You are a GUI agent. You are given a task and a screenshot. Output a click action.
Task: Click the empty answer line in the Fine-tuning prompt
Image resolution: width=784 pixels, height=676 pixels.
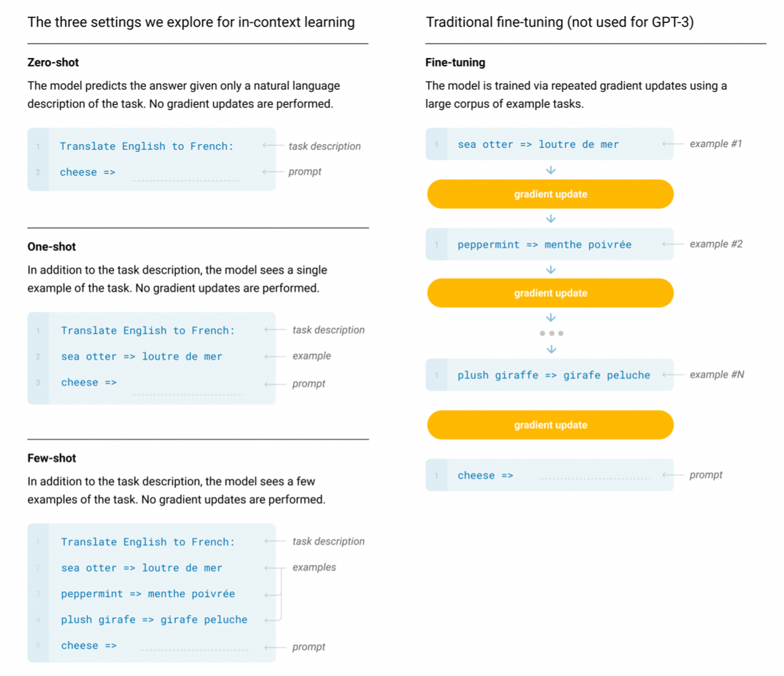pyautogui.click(x=594, y=478)
